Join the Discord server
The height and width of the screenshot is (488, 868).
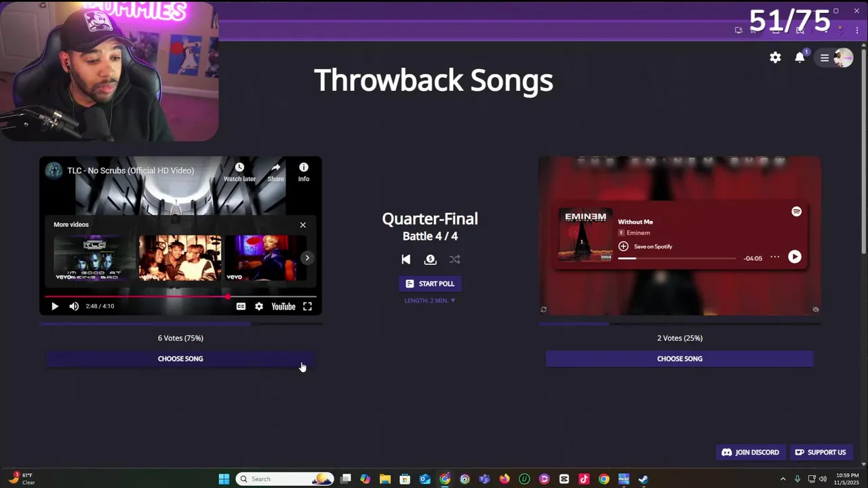(x=751, y=452)
